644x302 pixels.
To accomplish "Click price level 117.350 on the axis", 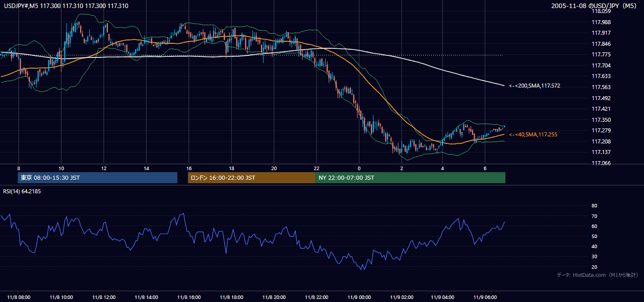I will coord(601,120).
